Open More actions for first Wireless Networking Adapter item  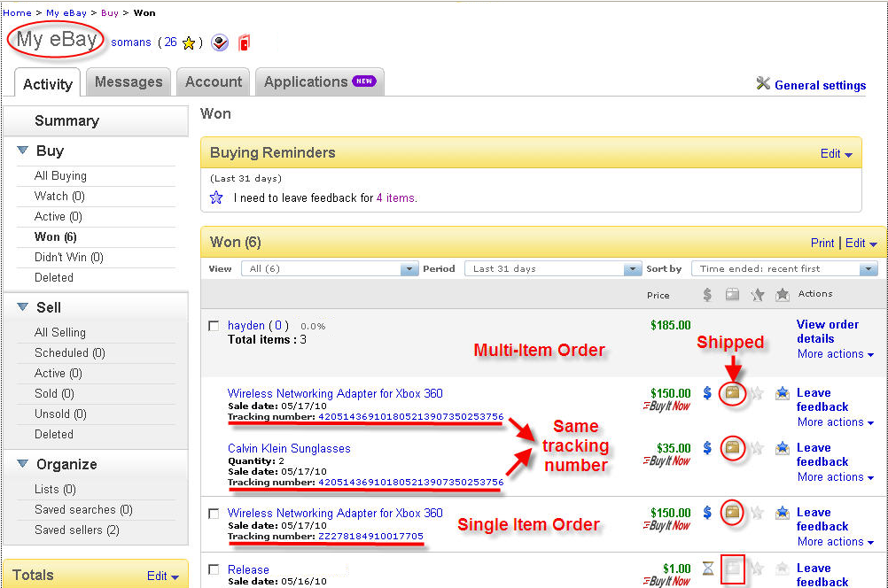(x=836, y=422)
